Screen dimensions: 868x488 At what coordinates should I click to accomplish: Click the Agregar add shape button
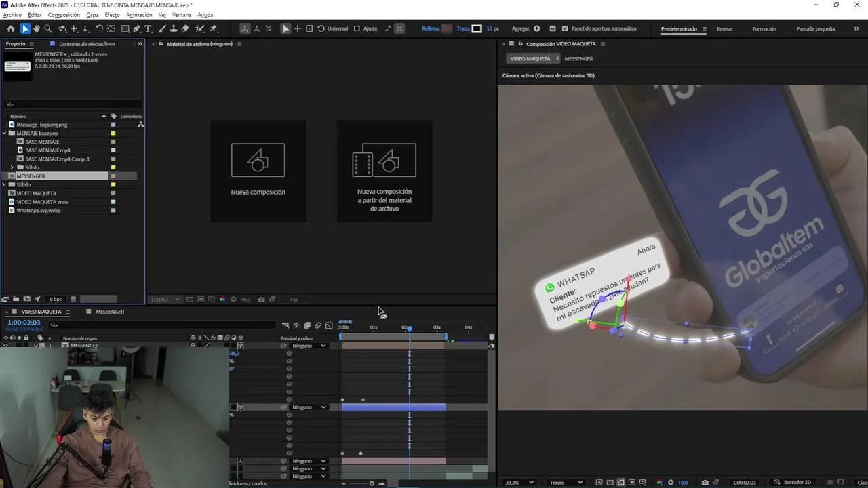537,28
